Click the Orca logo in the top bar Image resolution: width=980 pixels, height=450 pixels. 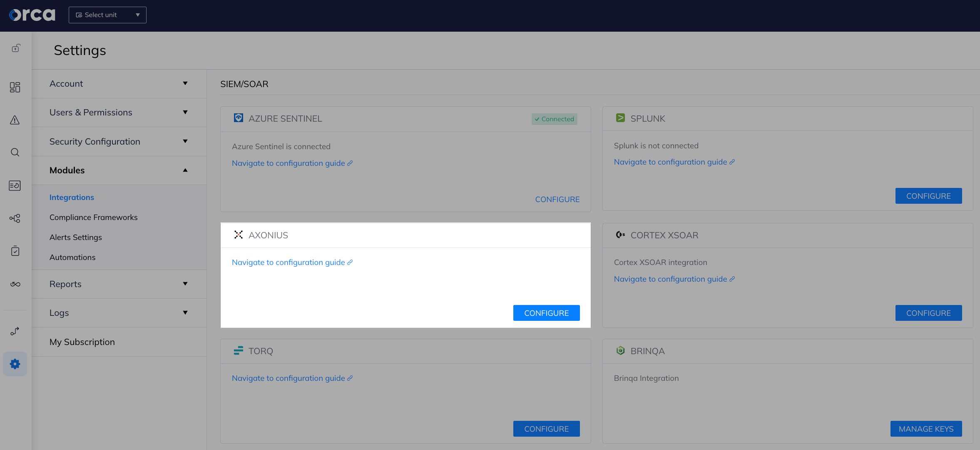point(32,15)
